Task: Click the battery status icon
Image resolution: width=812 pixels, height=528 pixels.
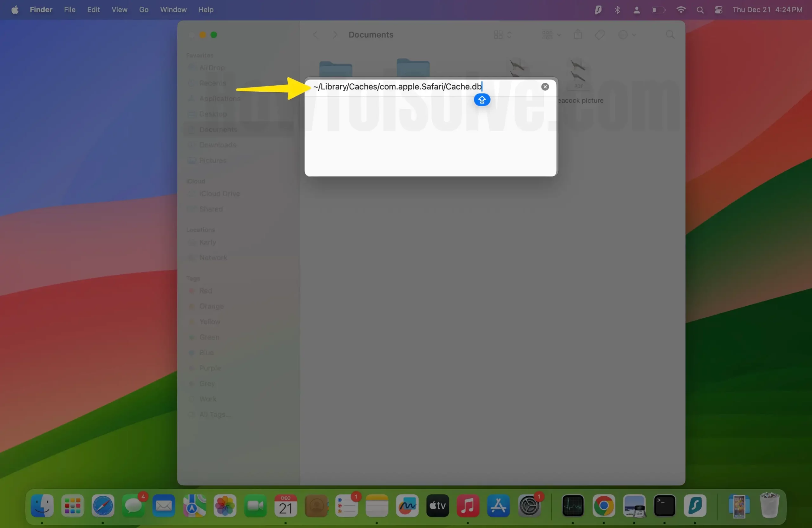Action: [658, 10]
